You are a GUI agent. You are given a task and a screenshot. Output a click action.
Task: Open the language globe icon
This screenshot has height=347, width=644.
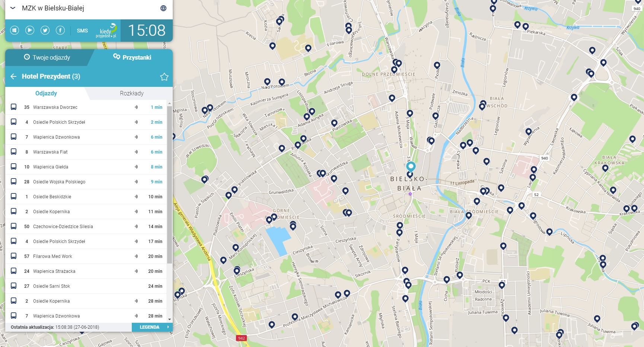coord(163,8)
